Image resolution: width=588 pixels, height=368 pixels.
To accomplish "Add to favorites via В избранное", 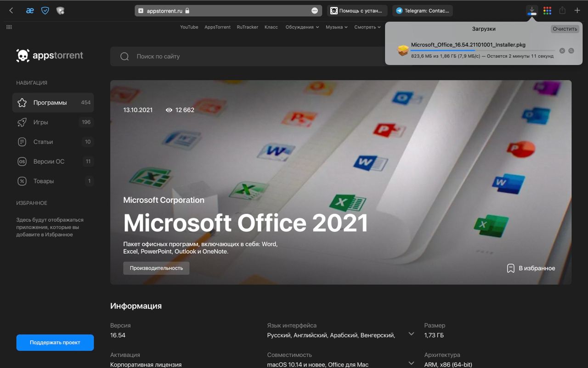I will coord(531,268).
